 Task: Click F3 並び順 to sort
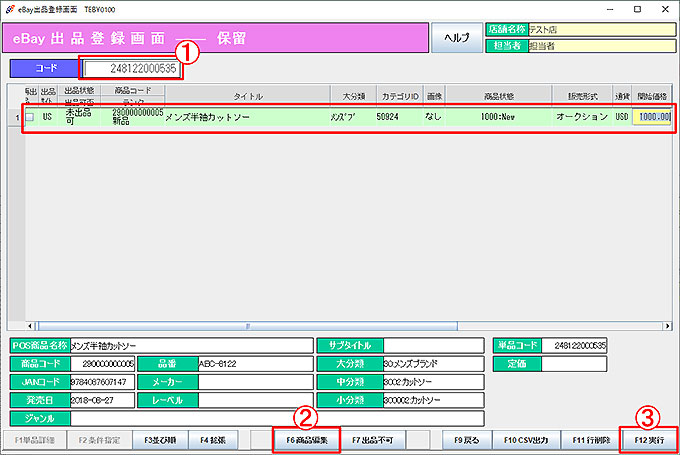pos(159,439)
